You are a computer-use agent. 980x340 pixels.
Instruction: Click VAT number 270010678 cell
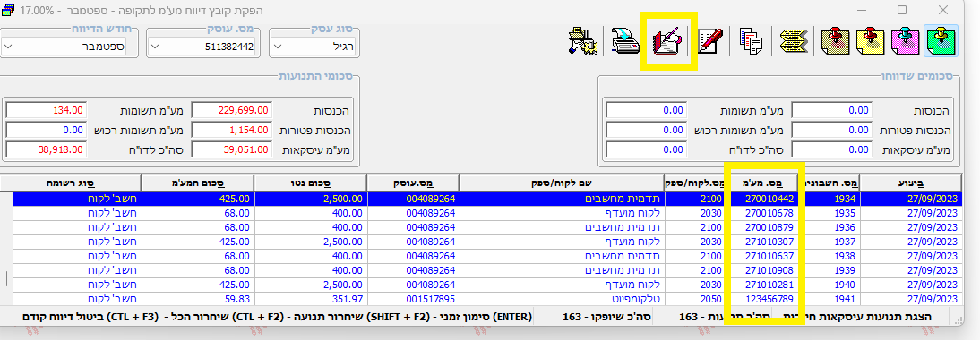(x=766, y=213)
